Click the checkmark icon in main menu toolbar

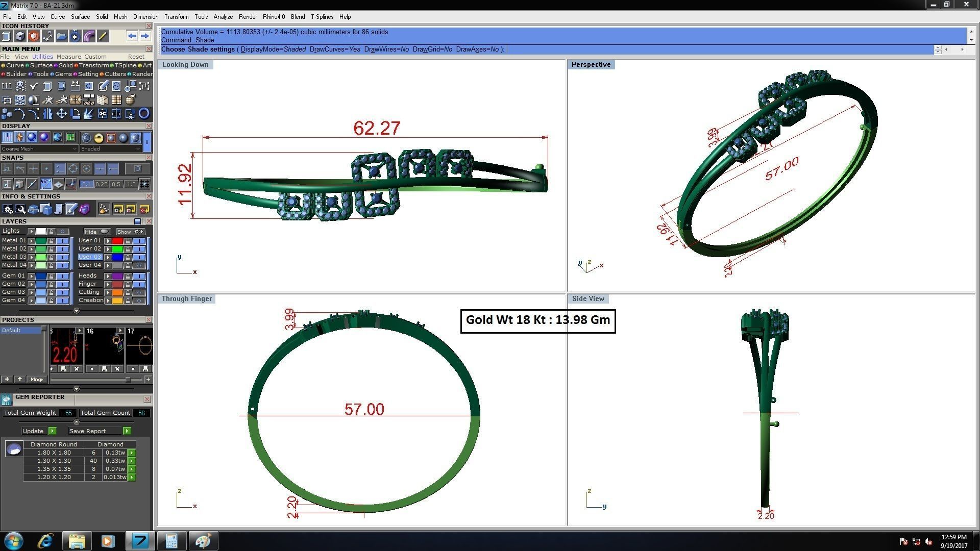point(34,86)
